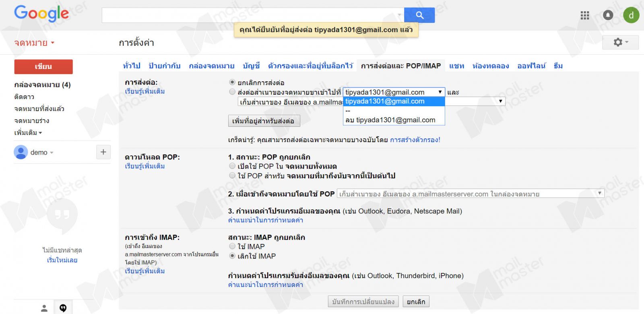Open เรียนรู้เพิ่มเติม link under การส่งต่อ
The width and height of the screenshot is (644, 314).
[145, 91]
